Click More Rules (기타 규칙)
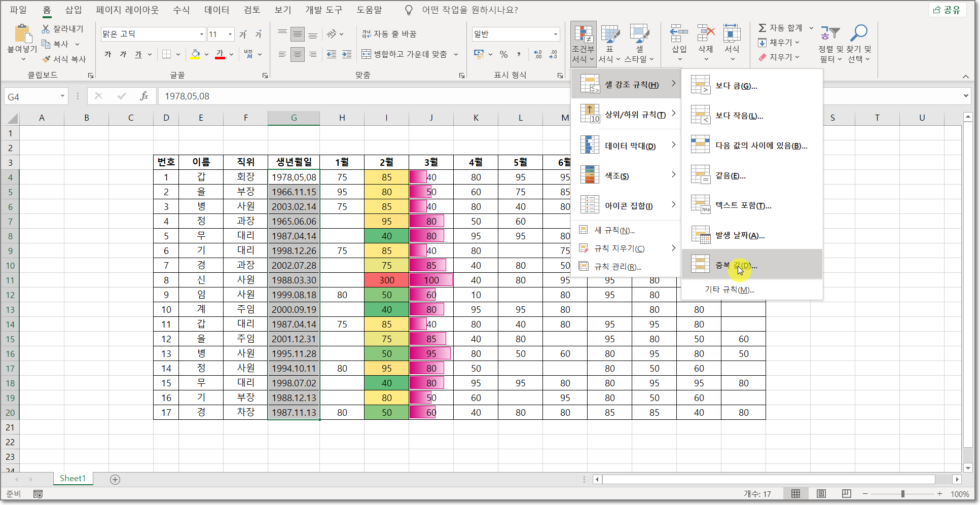980x505 pixels. tap(729, 290)
